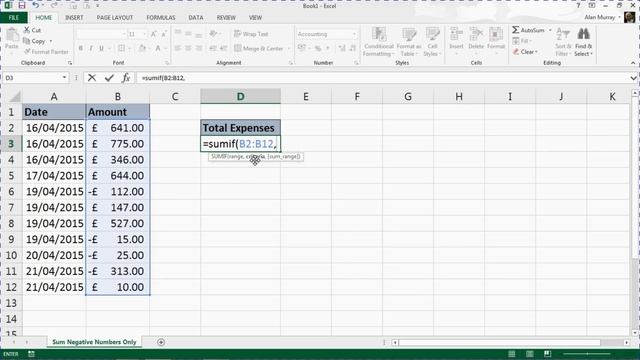
Task: Click into the formula bar text
Action: point(163,78)
